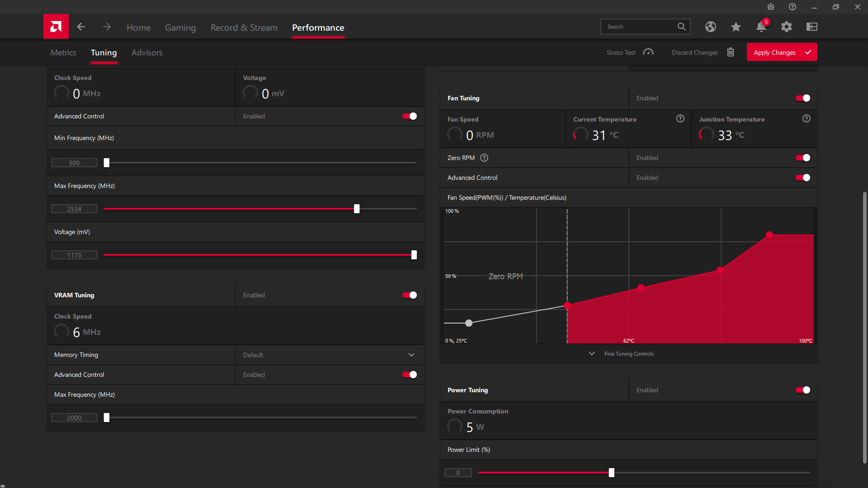Open the web browser globe icon
The image size is (868, 488).
tap(711, 27)
